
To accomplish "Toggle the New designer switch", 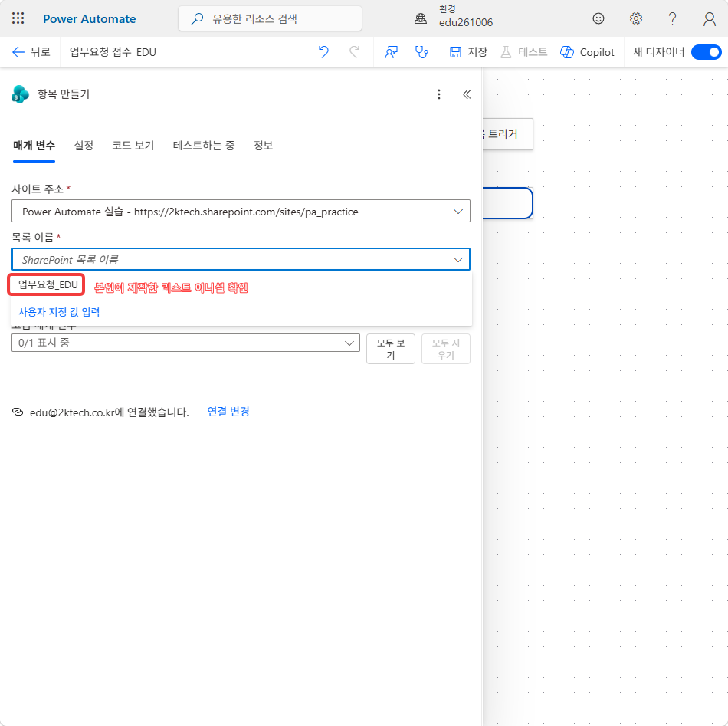I will (706, 52).
